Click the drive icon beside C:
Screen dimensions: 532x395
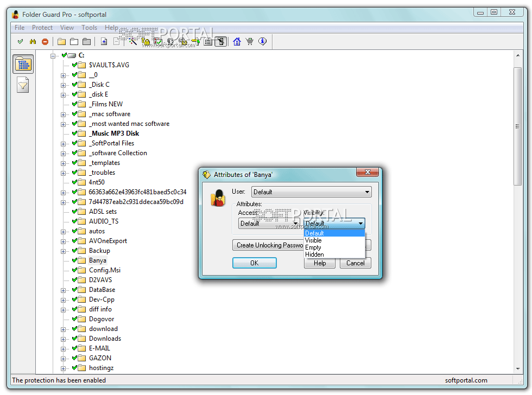[x=72, y=55]
